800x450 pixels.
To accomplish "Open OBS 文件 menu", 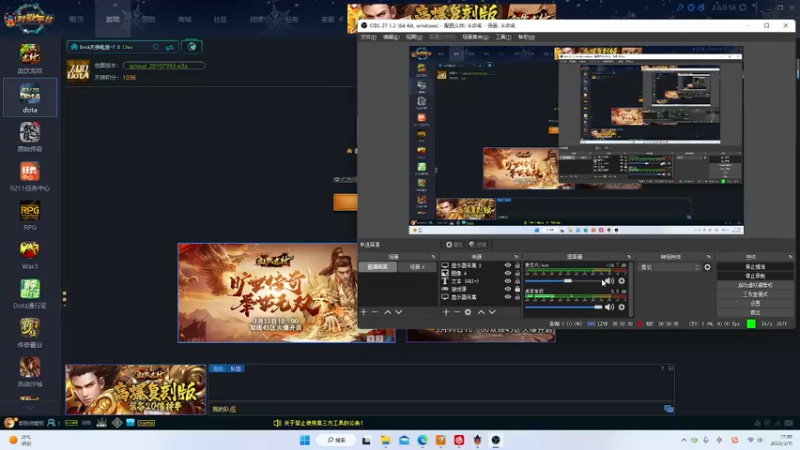I will coord(368,37).
